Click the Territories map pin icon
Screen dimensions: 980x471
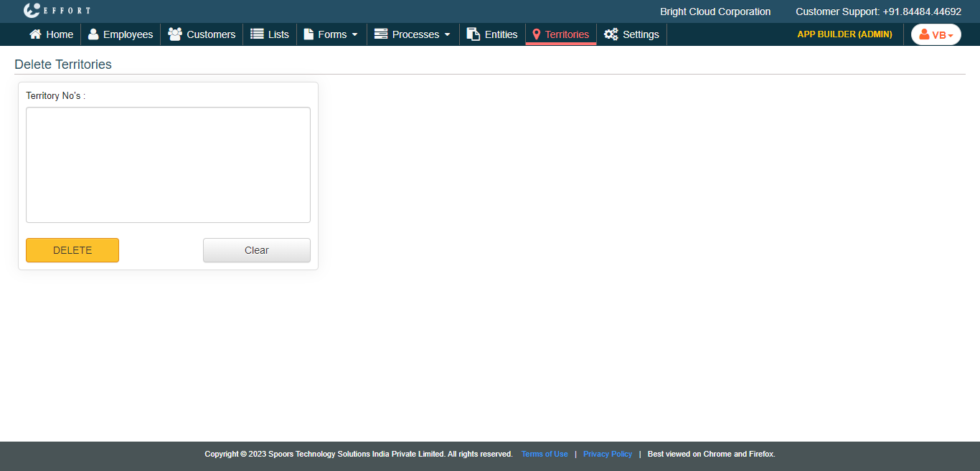[x=536, y=34]
